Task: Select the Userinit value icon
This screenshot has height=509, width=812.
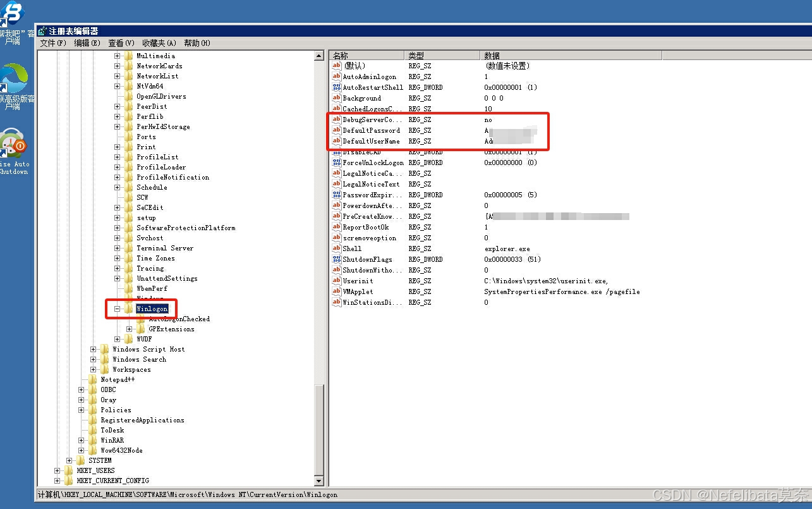Action: pyautogui.click(x=336, y=281)
